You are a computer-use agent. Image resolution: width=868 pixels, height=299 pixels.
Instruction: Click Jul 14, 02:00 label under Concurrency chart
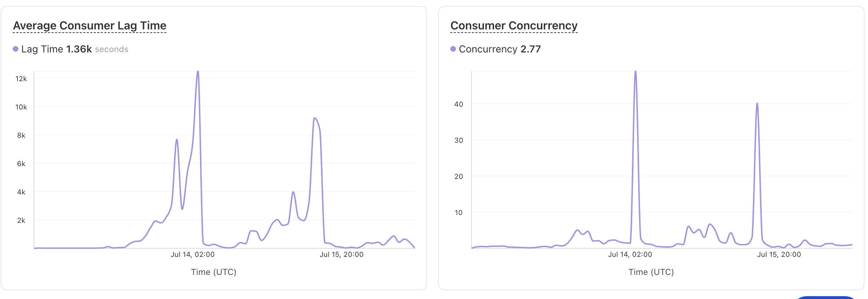point(630,254)
